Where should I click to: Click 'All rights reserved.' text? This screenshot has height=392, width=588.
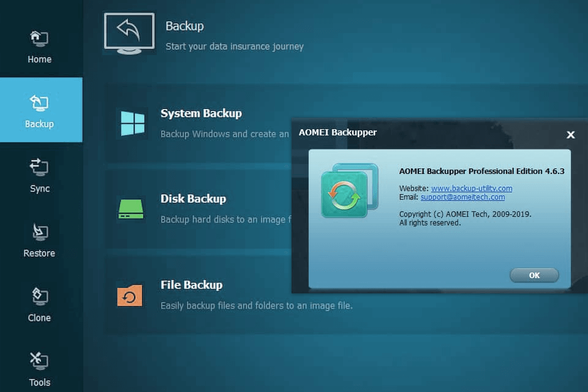(430, 223)
